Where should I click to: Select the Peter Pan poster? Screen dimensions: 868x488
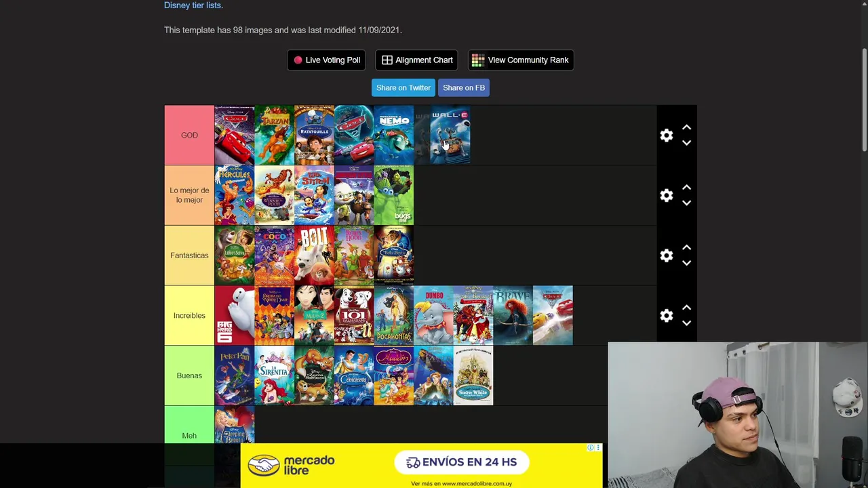(234, 375)
